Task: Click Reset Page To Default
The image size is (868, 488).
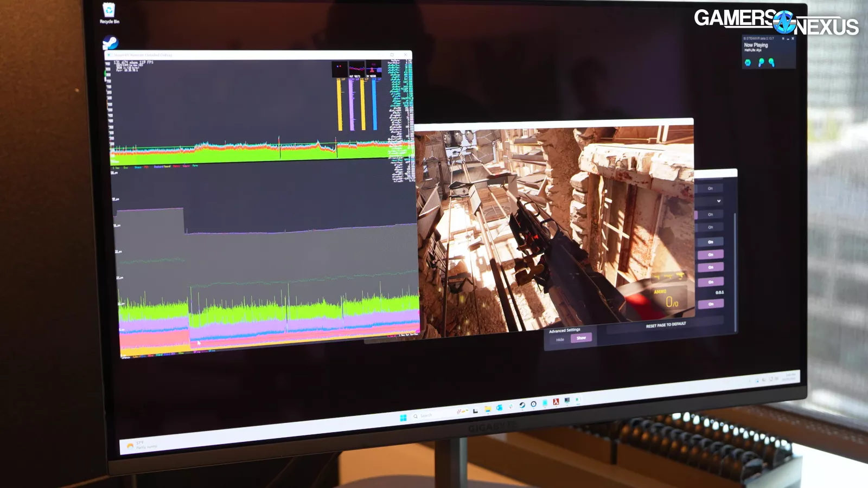Action: tap(666, 325)
